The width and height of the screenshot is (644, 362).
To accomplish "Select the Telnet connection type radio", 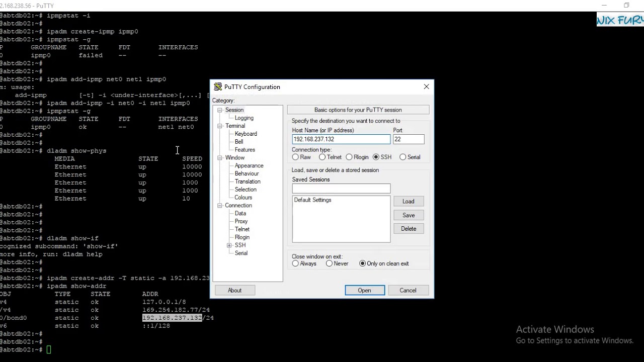I will click(322, 157).
